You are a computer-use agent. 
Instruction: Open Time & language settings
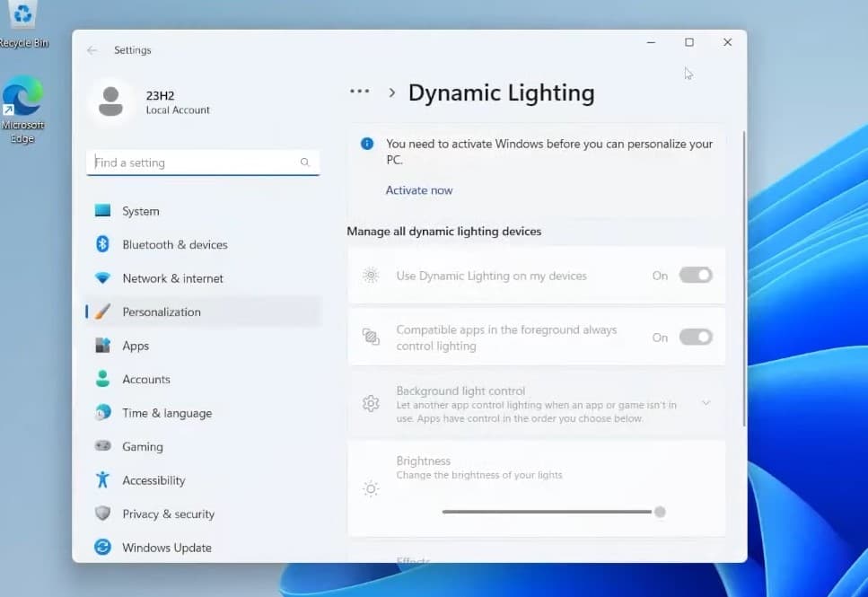(x=167, y=413)
